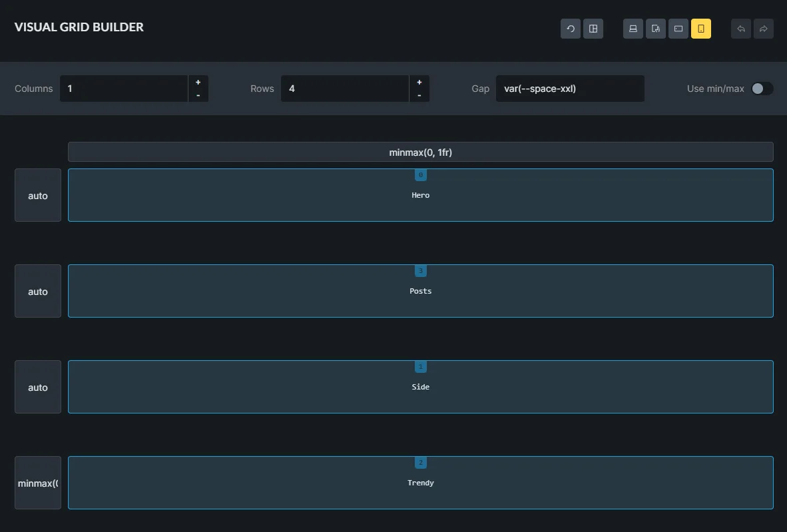Switch to mobile landscape breakpoint view
This screenshot has width=787, height=532.
678,29
